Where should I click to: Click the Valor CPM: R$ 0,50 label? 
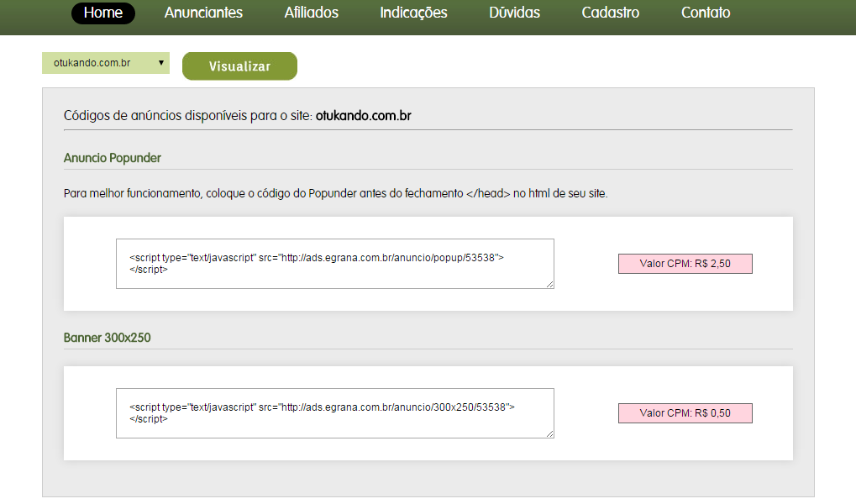pos(685,413)
